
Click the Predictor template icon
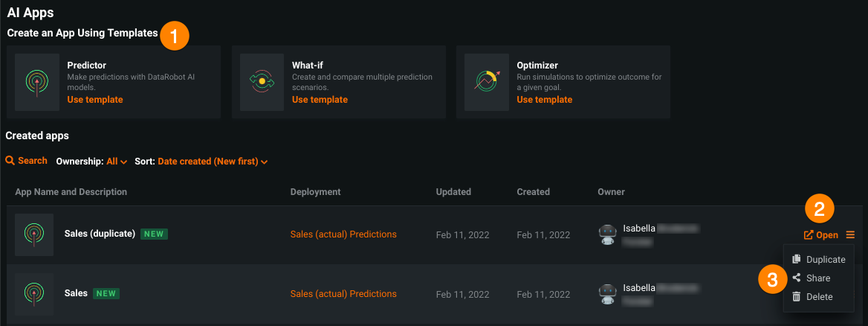[x=37, y=81]
